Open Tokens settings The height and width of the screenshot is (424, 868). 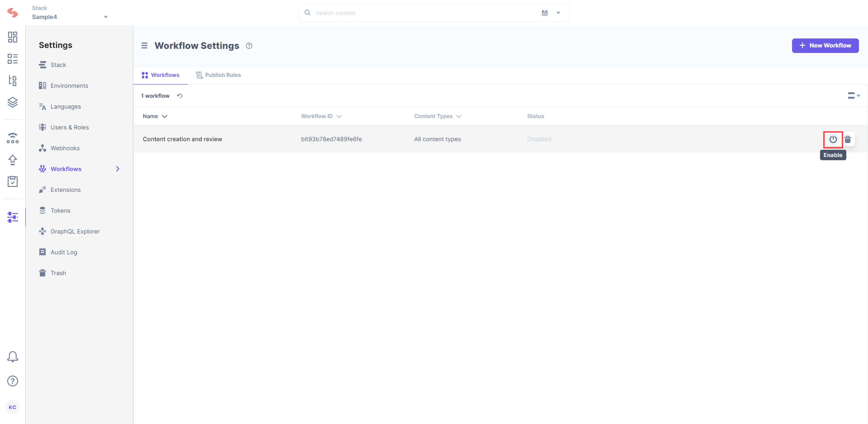click(54, 210)
